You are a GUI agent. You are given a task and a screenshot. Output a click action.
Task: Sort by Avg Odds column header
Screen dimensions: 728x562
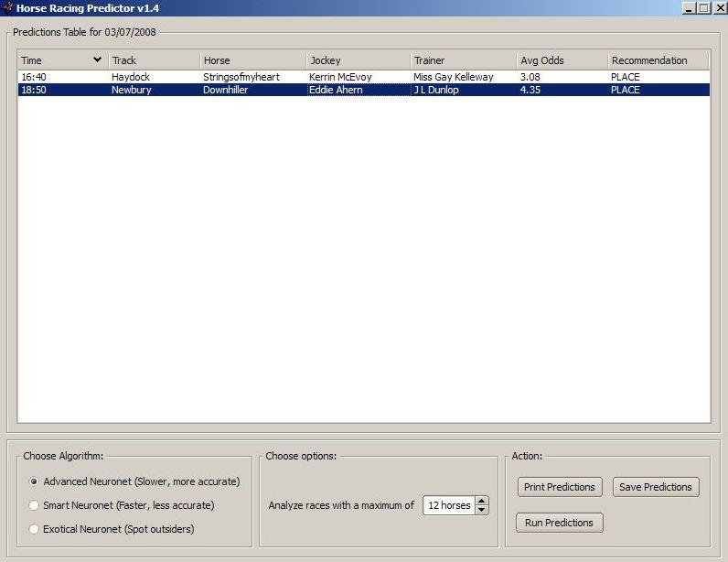click(x=562, y=60)
